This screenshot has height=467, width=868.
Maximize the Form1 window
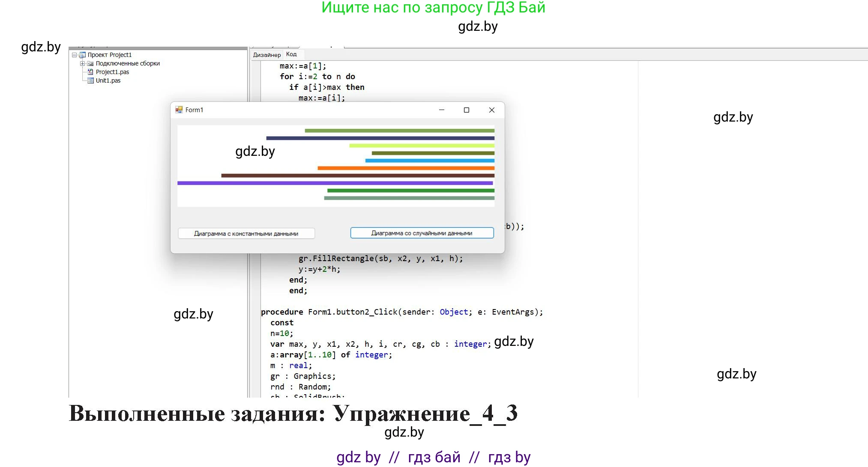pos(467,110)
